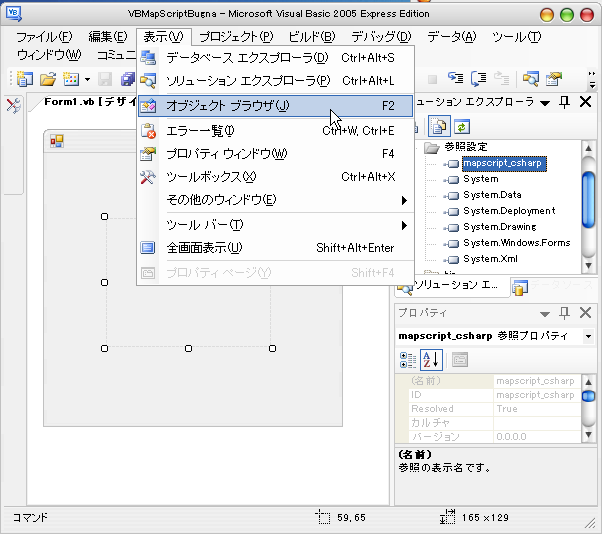This screenshot has width=602, height=534.
Task: Switch to ソリューション エ... bottom tab
Action: (x=453, y=286)
